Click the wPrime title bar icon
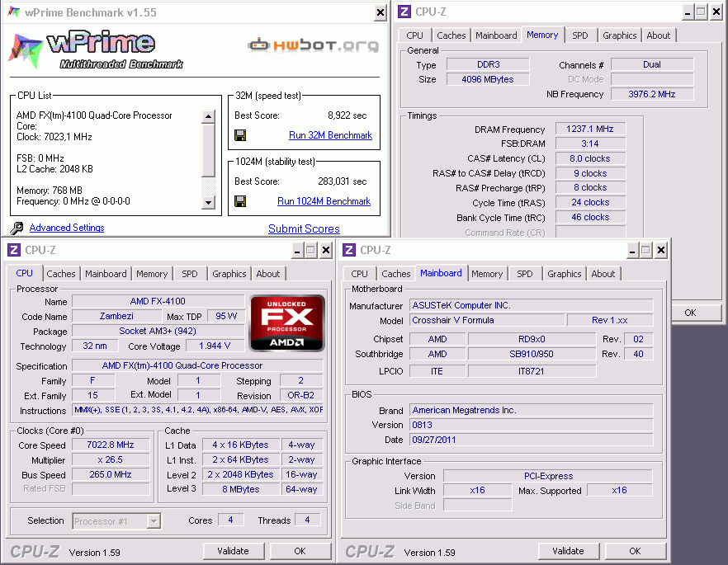This screenshot has width=728, height=565. click(14, 12)
